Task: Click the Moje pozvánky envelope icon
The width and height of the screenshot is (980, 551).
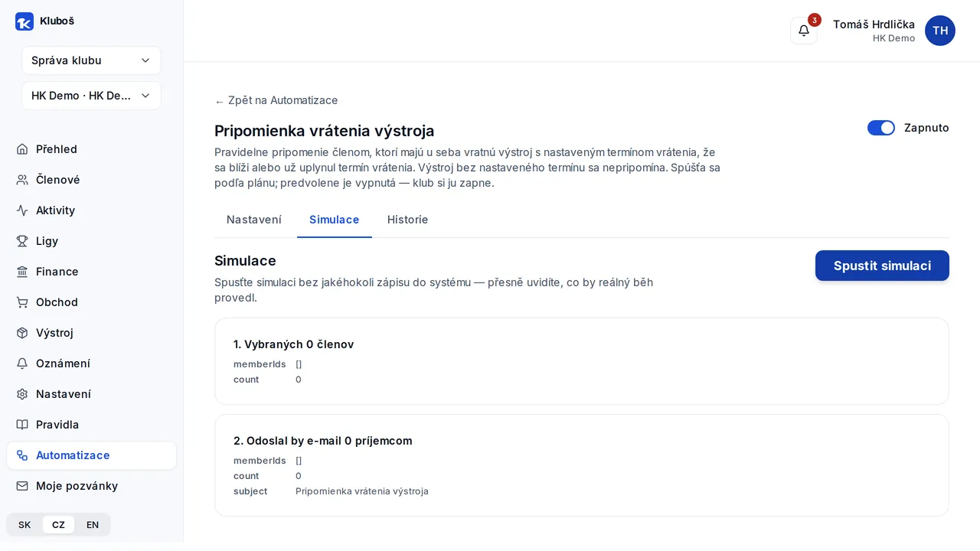Action: pos(22,486)
